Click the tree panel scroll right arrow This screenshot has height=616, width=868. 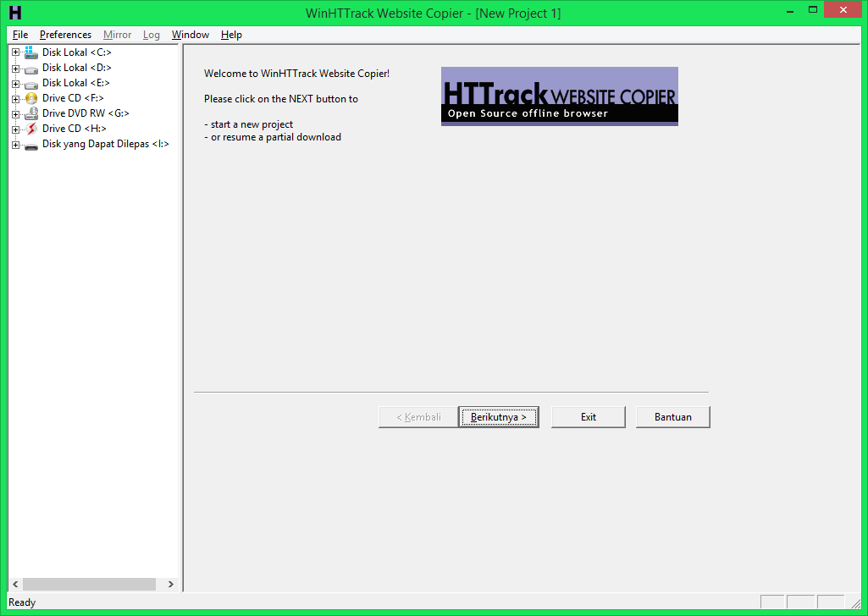pyautogui.click(x=170, y=584)
